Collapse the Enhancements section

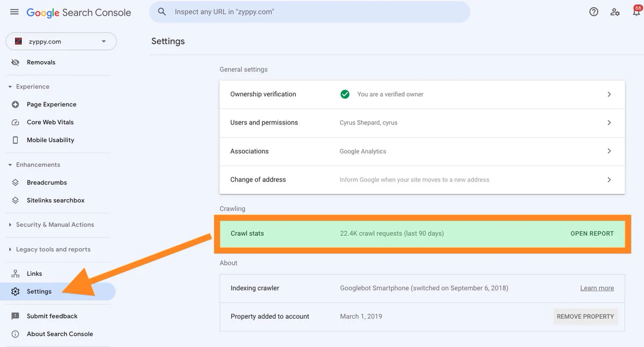(x=10, y=165)
